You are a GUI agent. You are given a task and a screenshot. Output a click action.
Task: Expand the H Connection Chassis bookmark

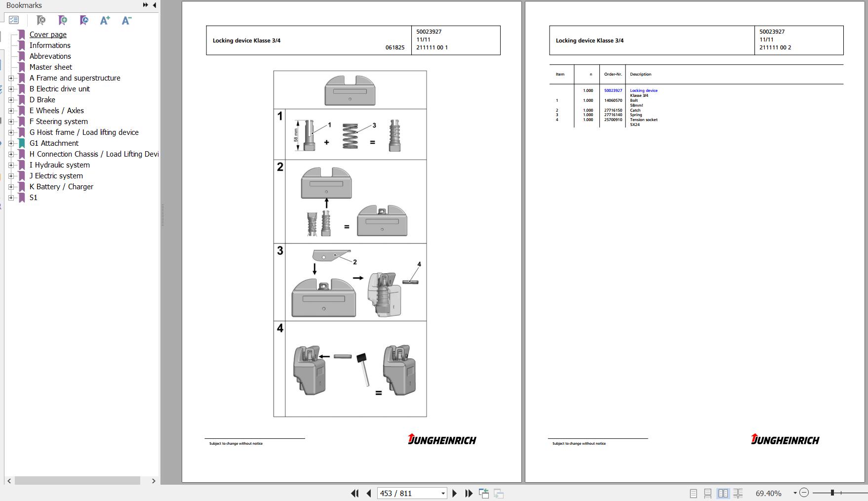[11, 154]
